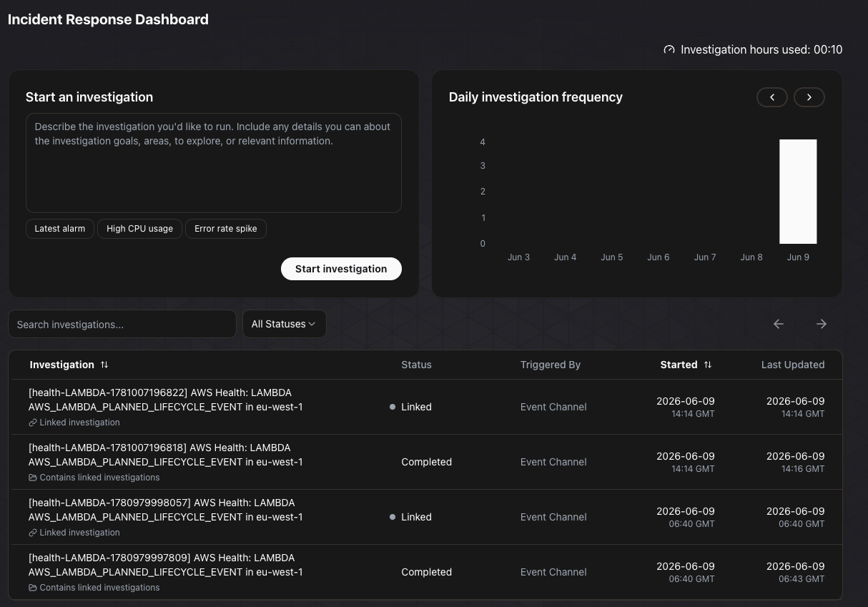Click 'Investigation hours used: 00:10' text

pyautogui.click(x=761, y=50)
